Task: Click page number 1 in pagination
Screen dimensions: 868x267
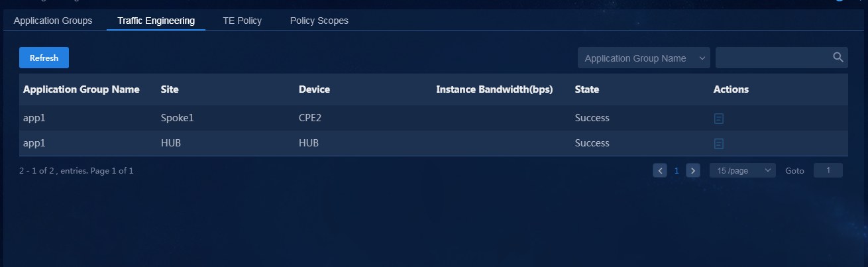Action: point(677,170)
